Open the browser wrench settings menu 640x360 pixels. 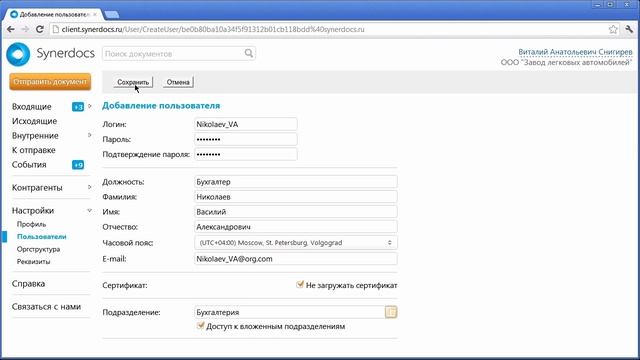pyautogui.click(x=629, y=29)
